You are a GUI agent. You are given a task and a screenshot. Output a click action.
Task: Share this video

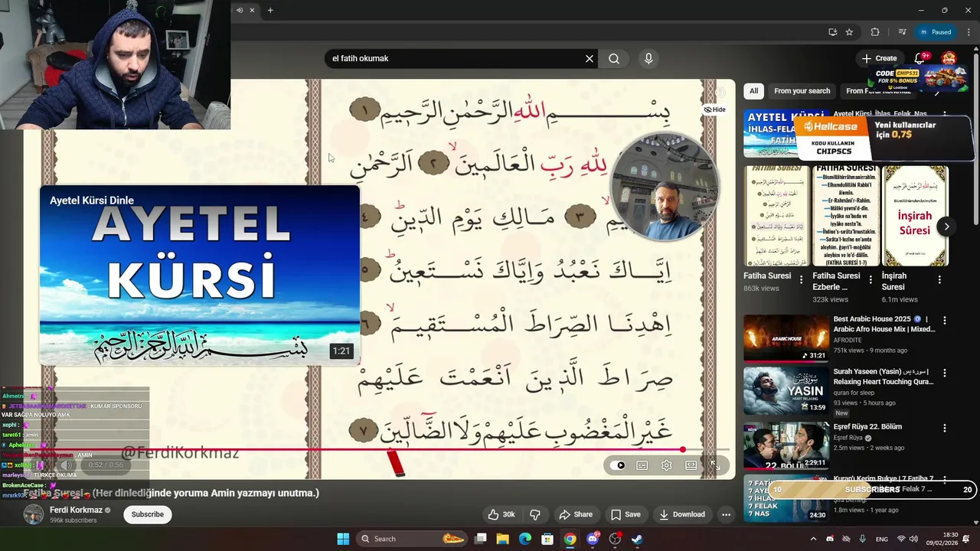[x=576, y=514]
